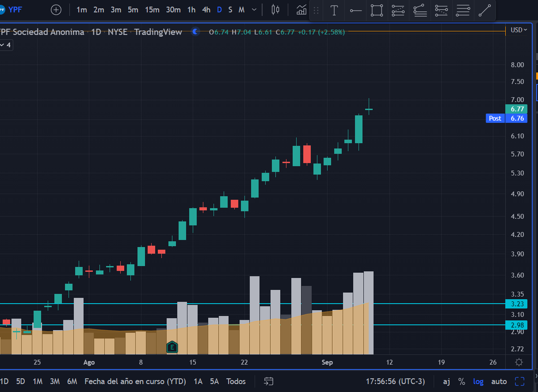The width and height of the screenshot is (538, 392).
Task: Click the 3.23 horizontal line price label
Action: pos(516,304)
